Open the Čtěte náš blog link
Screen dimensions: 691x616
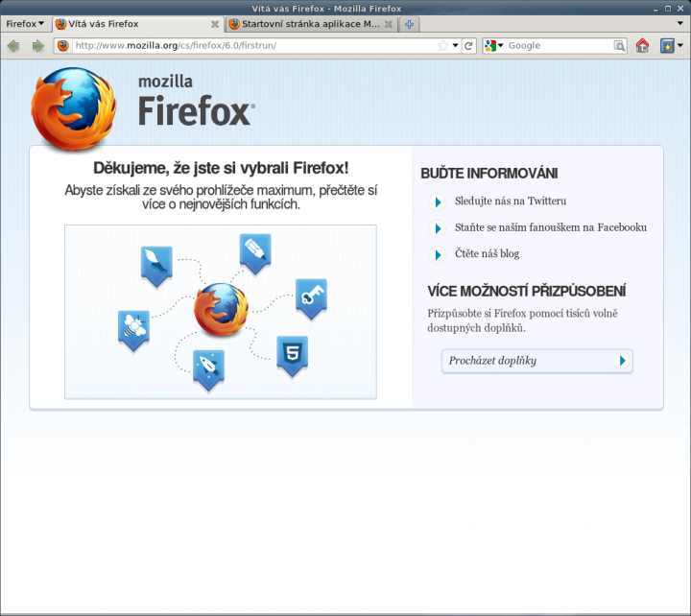click(487, 253)
